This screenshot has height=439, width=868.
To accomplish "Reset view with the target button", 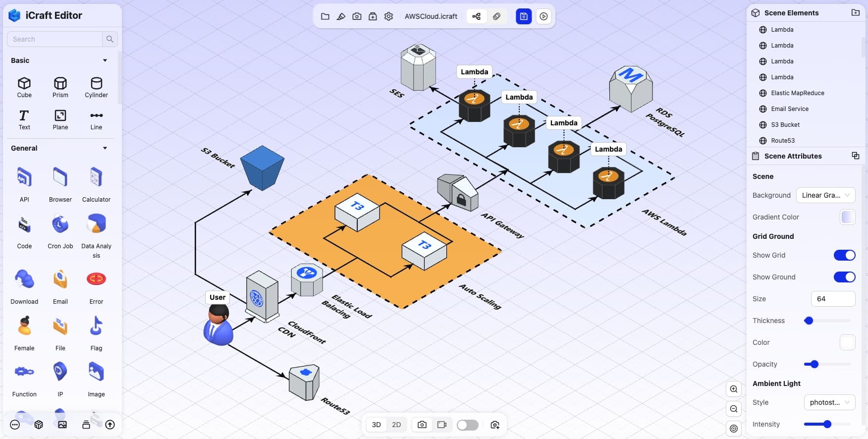I will [x=734, y=429].
